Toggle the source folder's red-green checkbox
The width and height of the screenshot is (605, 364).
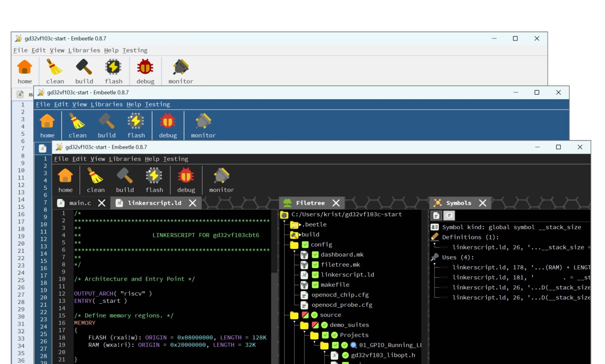point(305,315)
